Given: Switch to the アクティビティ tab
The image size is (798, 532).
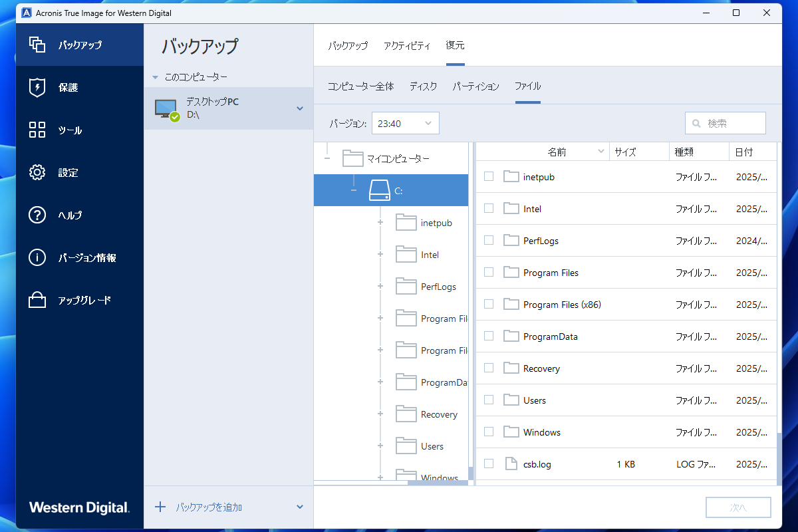Looking at the screenshot, I should 408,46.
